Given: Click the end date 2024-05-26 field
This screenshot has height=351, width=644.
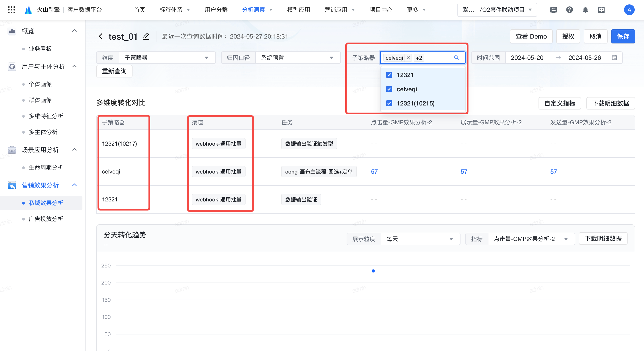Looking at the screenshot, I should coord(585,58).
